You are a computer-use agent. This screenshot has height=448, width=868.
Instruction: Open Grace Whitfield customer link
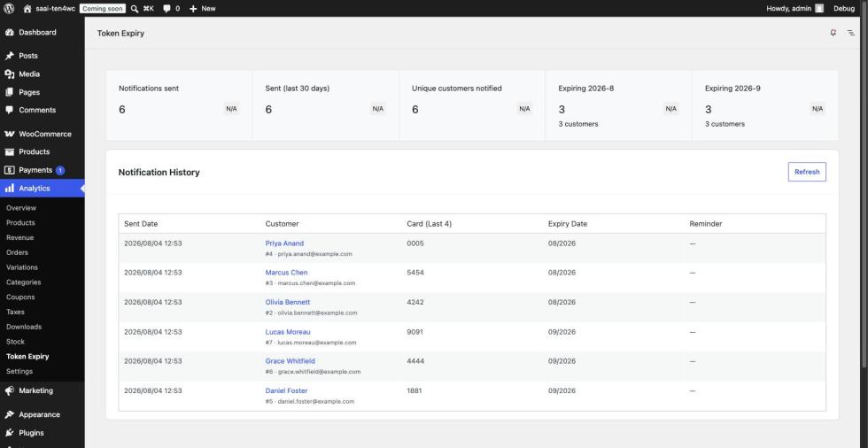click(x=291, y=361)
